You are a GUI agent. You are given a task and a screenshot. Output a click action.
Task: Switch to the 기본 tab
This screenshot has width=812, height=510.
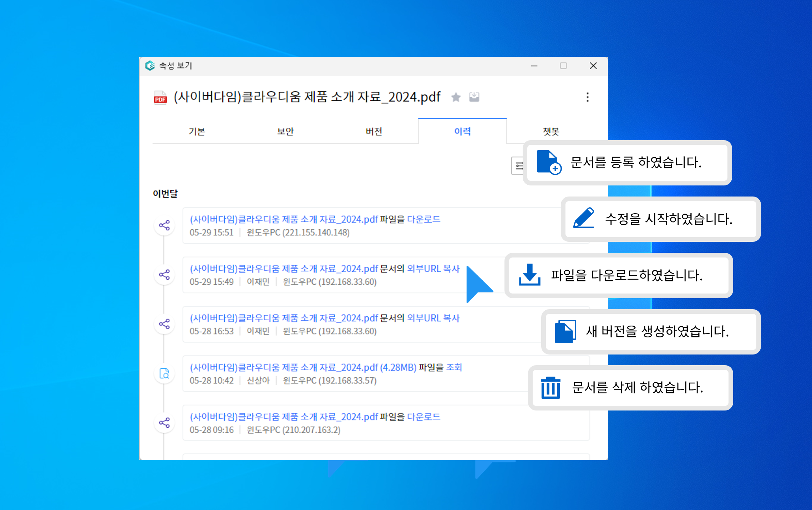tap(197, 132)
